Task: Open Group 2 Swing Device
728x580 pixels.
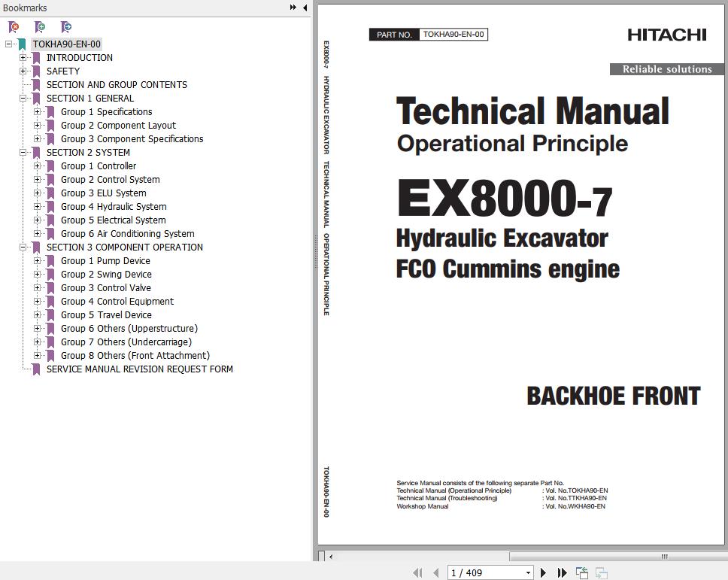Action: tap(106, 275)
